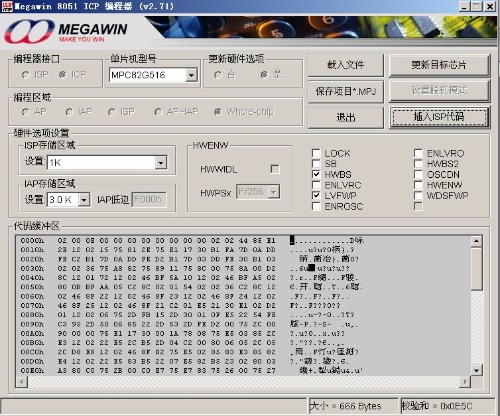Uncheck the HWBS checkbox
Image resolution: width=500 pixels, height=416 pixels.
[316, 174]
